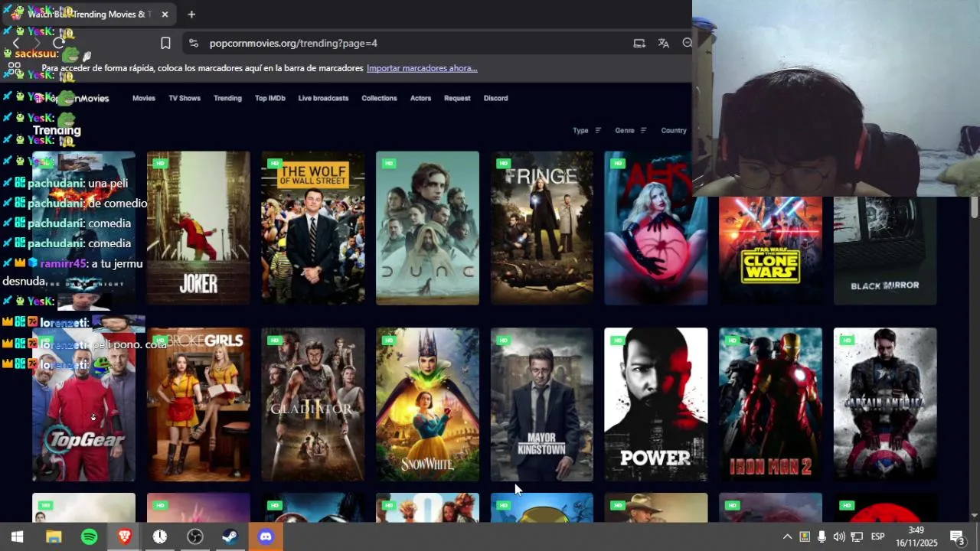Switch to OBS Studio on the taskbar
980x551 pixels.
click(x=195, y=536)
